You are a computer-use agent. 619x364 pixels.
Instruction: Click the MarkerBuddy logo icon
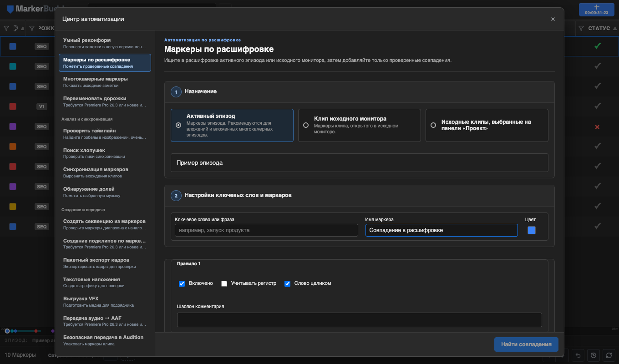[x=10, y=9]
